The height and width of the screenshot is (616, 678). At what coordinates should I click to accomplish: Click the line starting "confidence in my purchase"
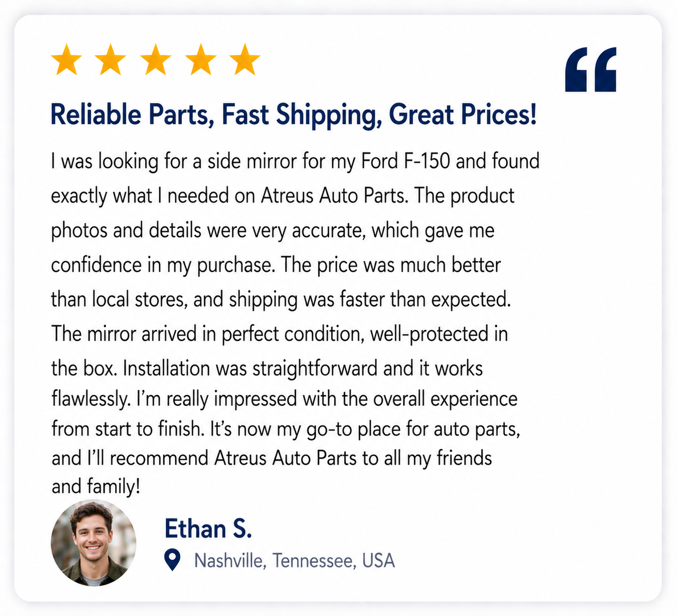tap(276, 265)
